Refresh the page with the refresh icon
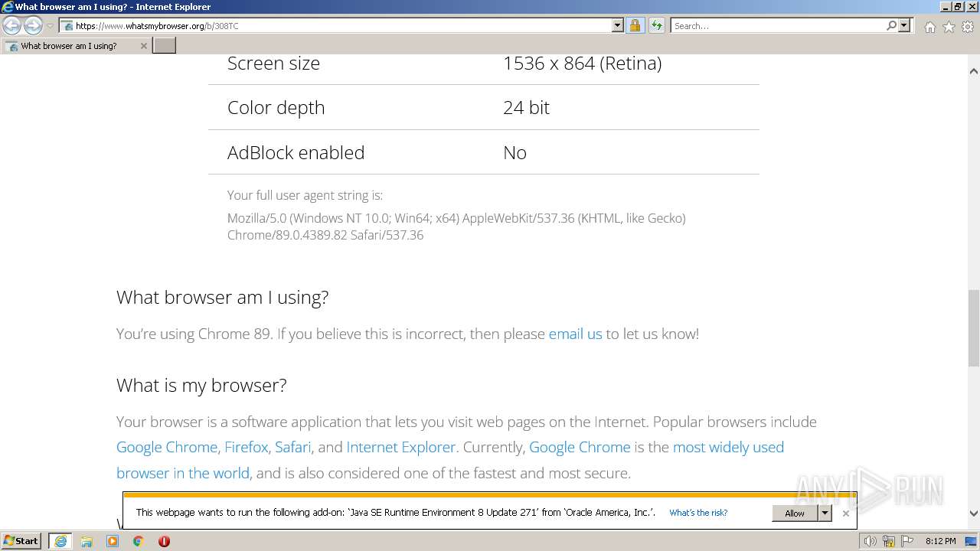980x551 pixels. coord(657,26)
